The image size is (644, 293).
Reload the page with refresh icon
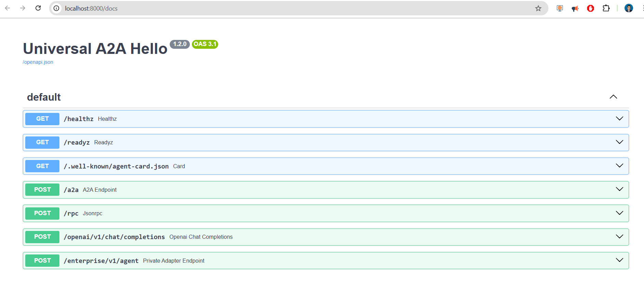coord(38,8)
